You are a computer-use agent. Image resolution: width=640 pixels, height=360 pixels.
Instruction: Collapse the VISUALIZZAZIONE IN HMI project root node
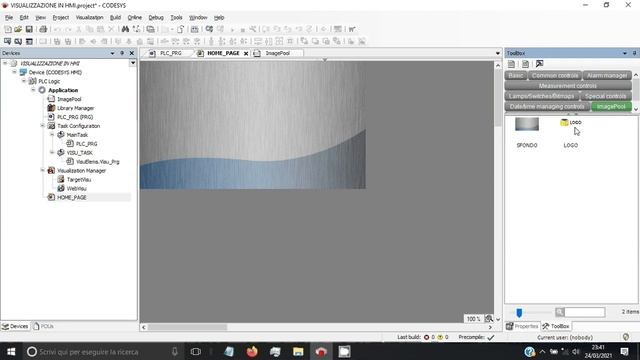click(x=5, y=63)
